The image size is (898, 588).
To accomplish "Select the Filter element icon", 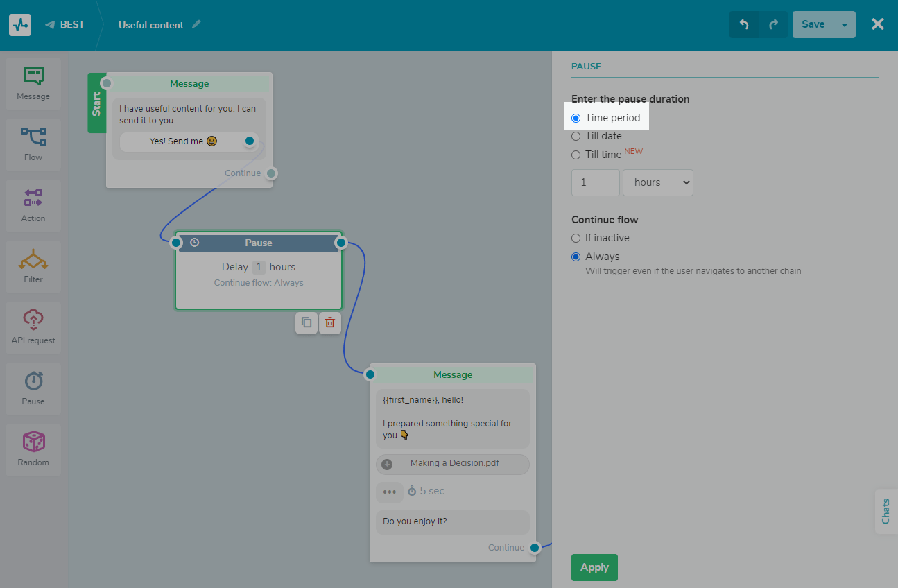I will [x=33, y=259].
